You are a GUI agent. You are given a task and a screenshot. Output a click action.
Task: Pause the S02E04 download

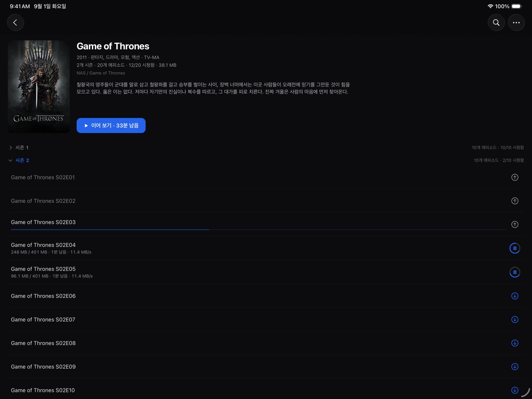515,249
